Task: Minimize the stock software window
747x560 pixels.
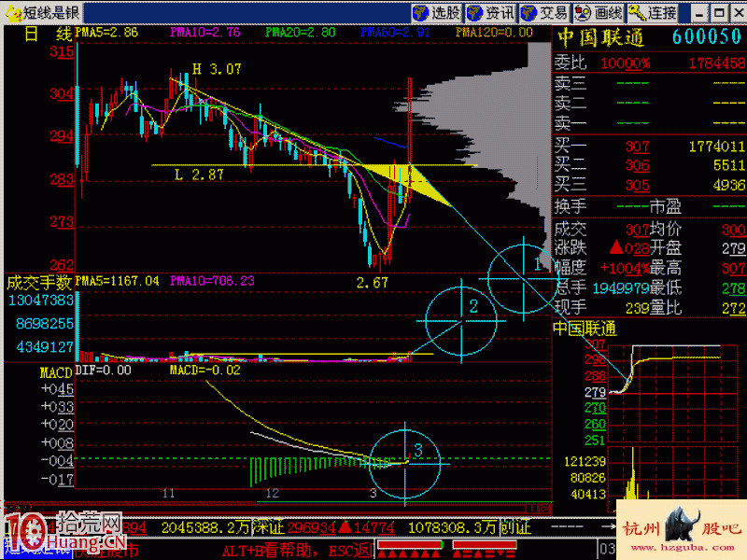Action: tap(699, 13)
